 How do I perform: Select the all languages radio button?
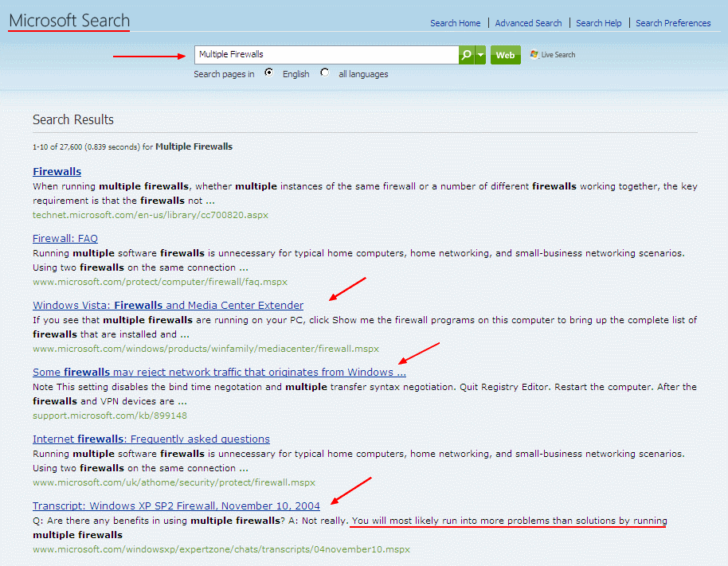(x=325, y=72)
